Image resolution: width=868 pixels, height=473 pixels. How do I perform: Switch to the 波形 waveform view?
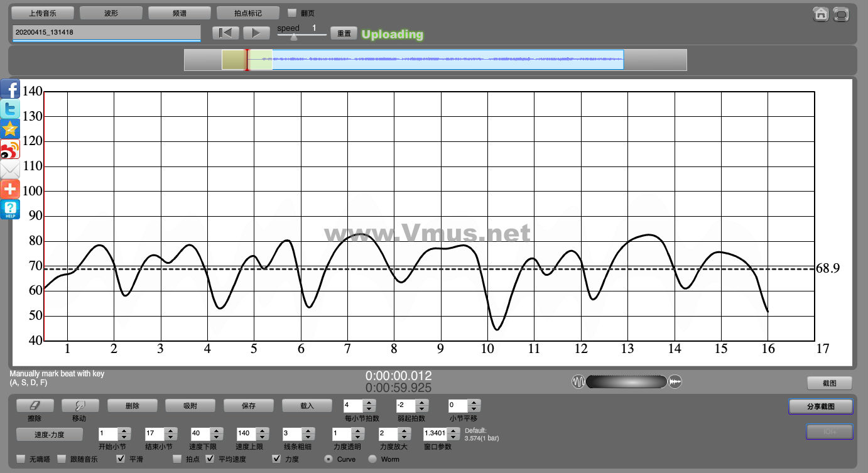111,13
